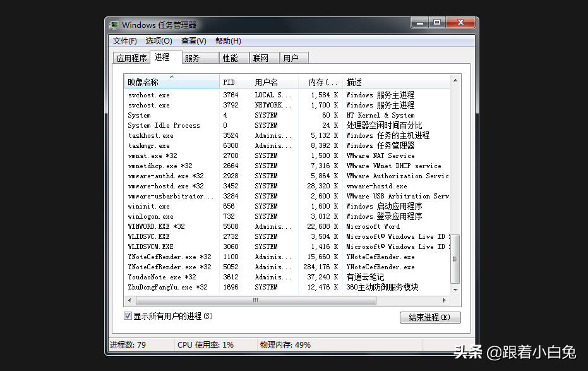
Task: Sort by 内存 column header
Action: (x=320, y=82)
